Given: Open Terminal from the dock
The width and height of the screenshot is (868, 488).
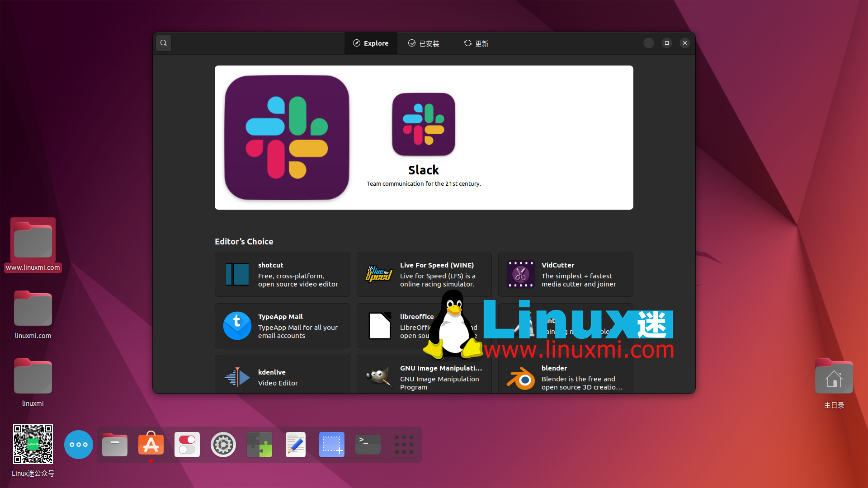Looking at the screenshot, I should pos(368,445).
